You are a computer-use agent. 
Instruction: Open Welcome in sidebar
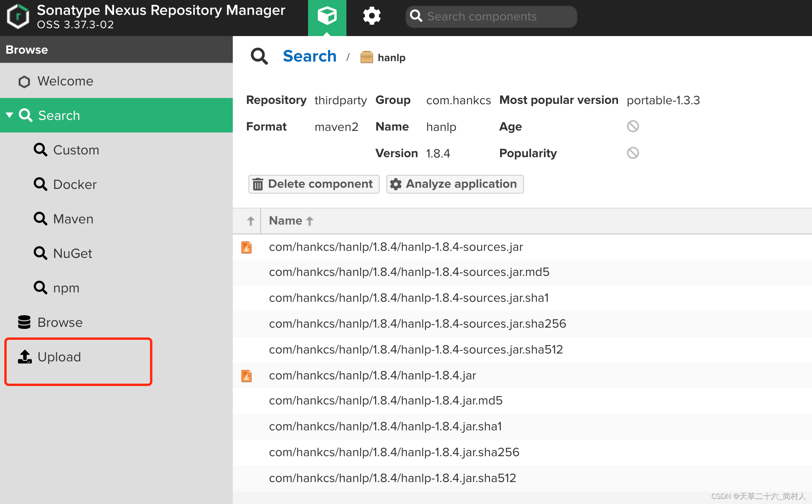(x=116, y=81)
